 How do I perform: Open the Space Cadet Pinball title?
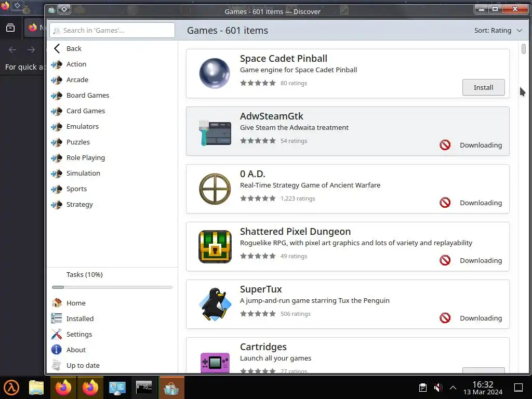pos(283,58)
